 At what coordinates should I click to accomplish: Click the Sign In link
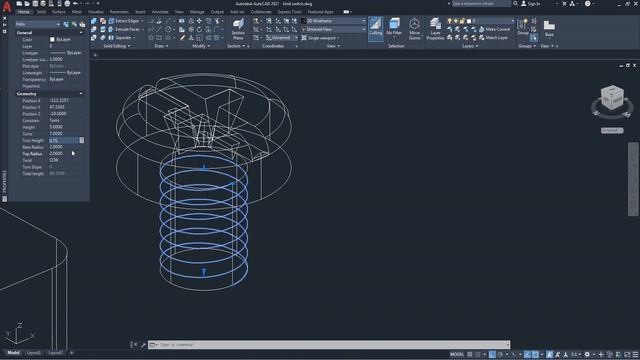click(x=531, y=4)
